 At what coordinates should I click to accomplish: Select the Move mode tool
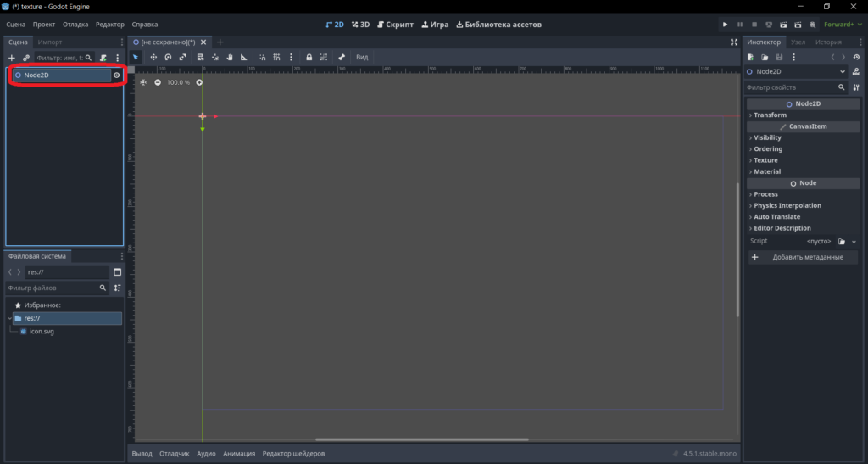[x=153, y=57]
